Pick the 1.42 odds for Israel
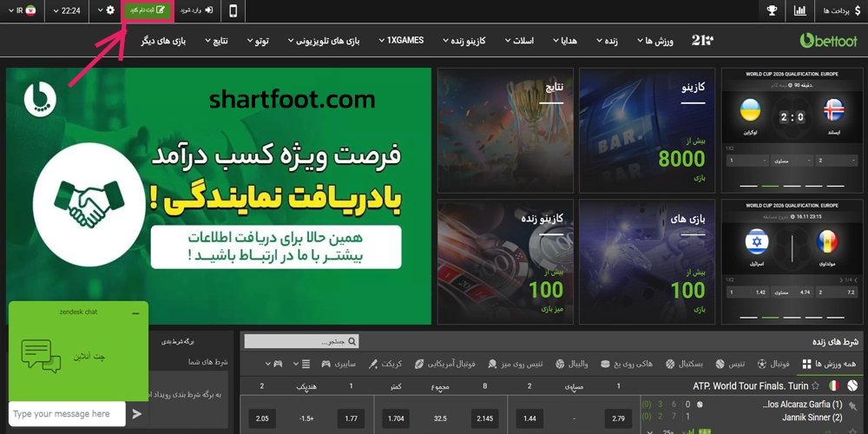 748,292
